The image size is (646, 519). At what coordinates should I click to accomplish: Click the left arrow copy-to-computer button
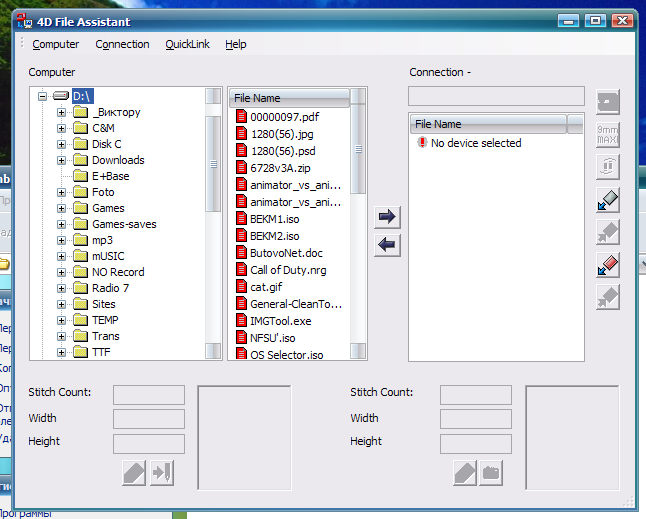click(x=387, y=245)
